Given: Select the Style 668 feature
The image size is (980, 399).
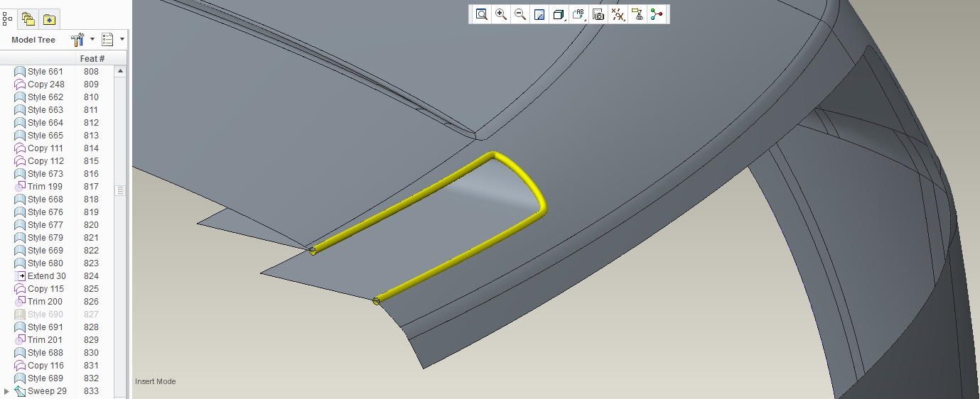Looking at the screenshot, I should [x=45, y=199].
